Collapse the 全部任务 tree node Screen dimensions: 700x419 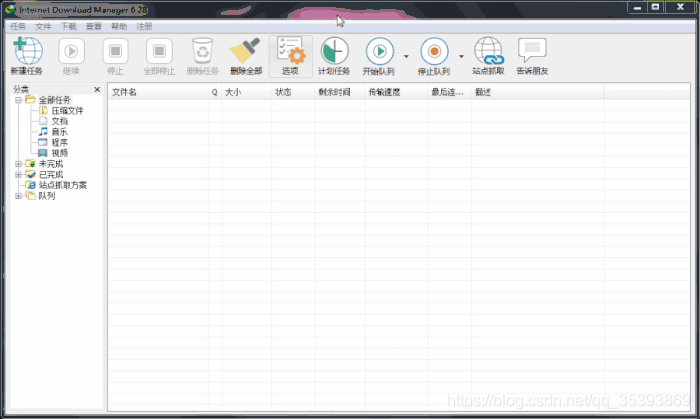tap(18, 100)
